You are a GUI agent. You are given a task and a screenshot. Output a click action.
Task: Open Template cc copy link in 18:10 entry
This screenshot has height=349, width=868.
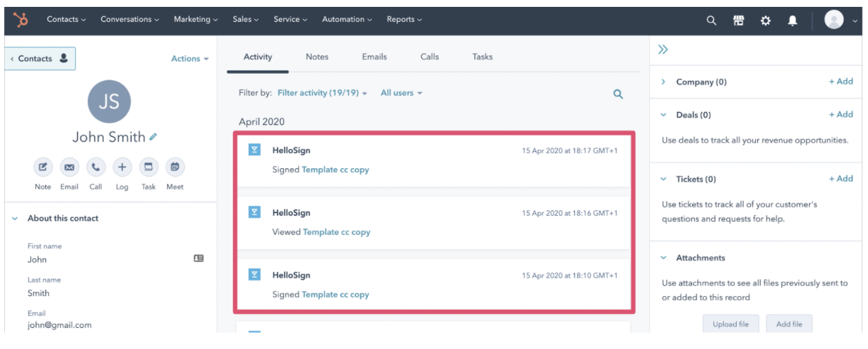tap(336, 295)
